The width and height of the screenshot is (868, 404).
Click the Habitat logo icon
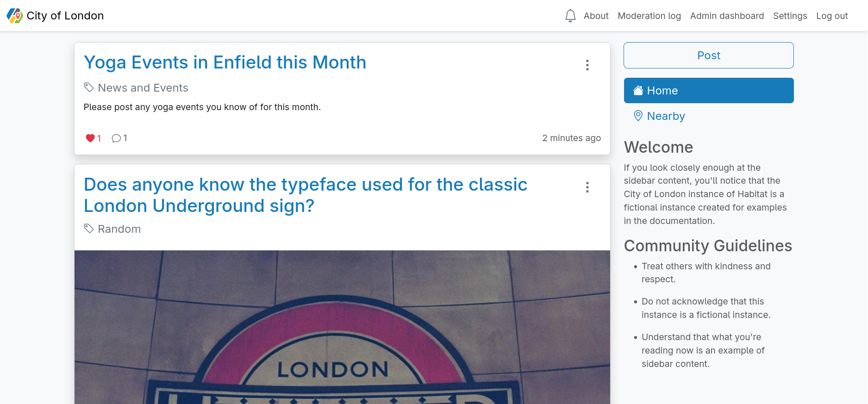pos(14,16)
